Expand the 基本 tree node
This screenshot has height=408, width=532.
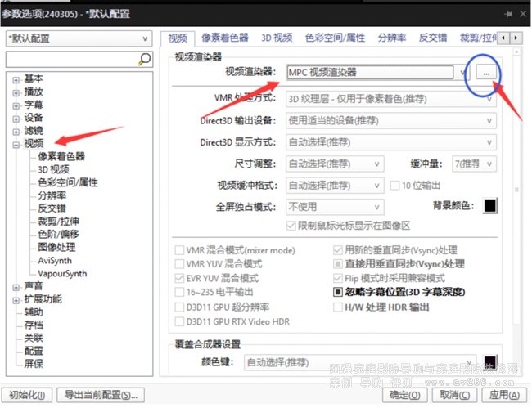tap(16, 79)
